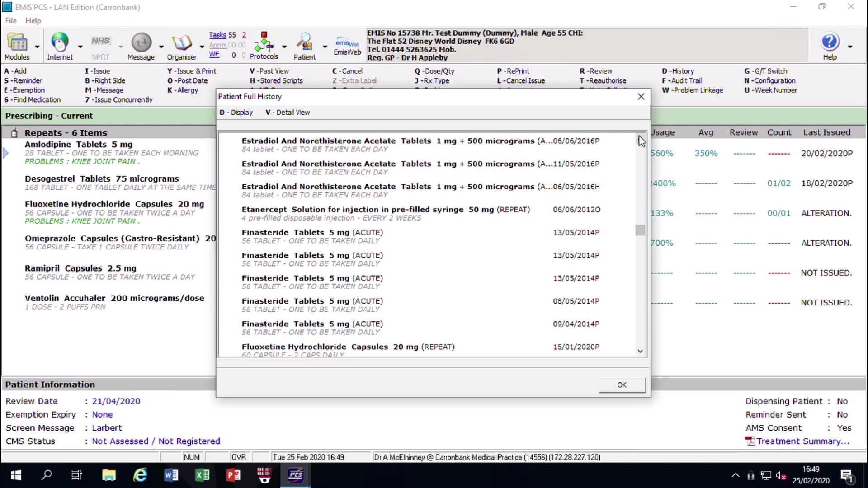The width and height of the screenshot is (868, 488).
Task: Open Word from the taskbar
Action: tap(171, 475)
